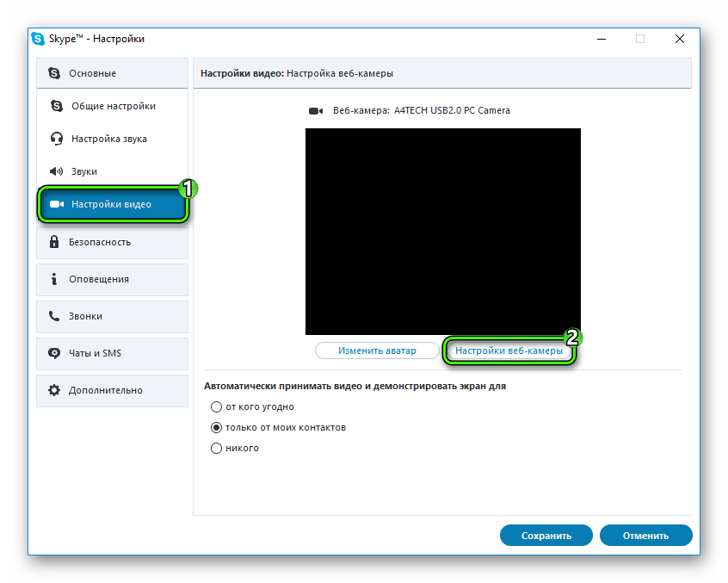Click the 'A4TECH USB2.0 PC Camera' device name
Viewport: 728px width, 583px height.
pyautogui.click(x=452, y=110)
